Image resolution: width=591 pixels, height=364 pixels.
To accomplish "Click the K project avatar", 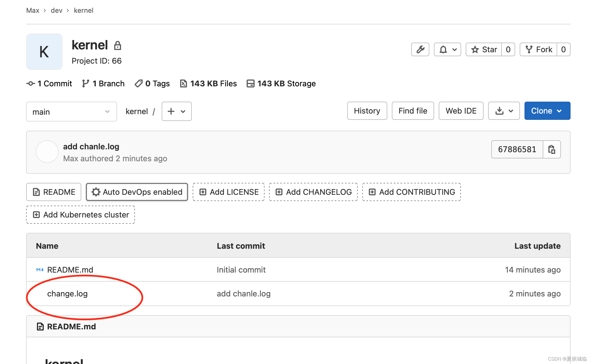I will tap(44, 52).
